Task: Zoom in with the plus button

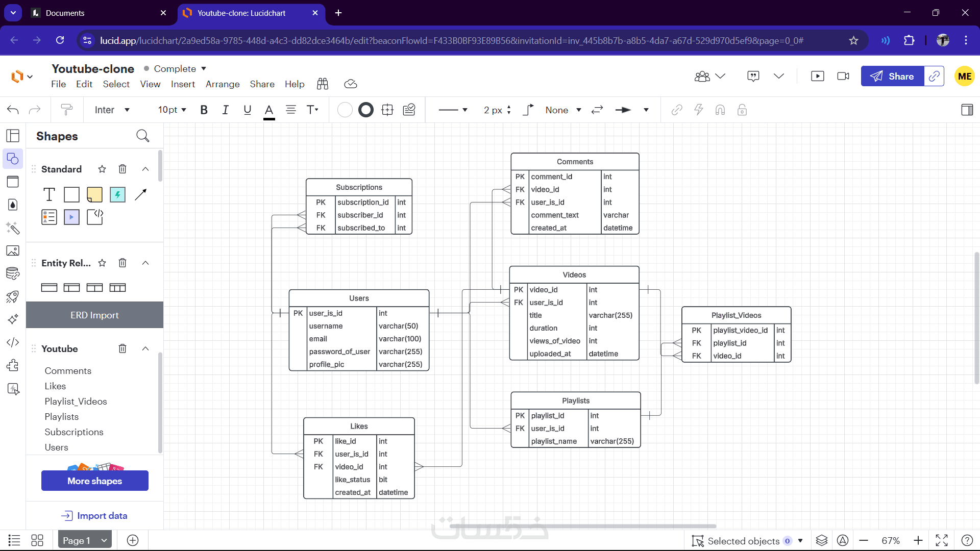Action: click(x=918, y=540)
